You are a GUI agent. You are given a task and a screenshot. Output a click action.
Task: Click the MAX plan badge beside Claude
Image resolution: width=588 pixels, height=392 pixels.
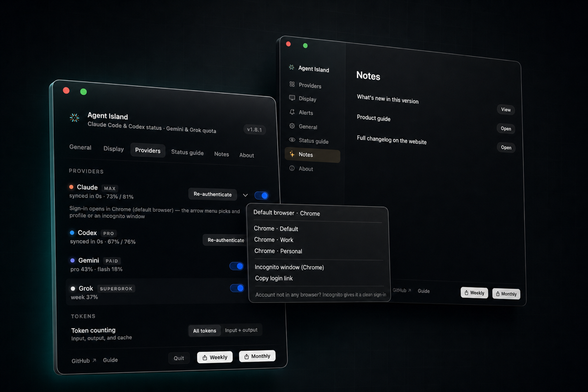pos(110,188)
